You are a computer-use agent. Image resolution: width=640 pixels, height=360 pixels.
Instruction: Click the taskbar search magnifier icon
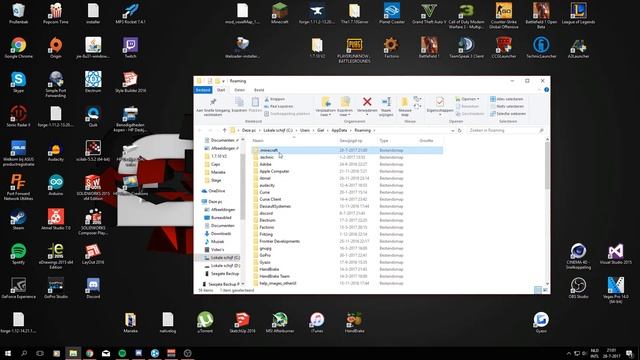[x=24, y=353]
